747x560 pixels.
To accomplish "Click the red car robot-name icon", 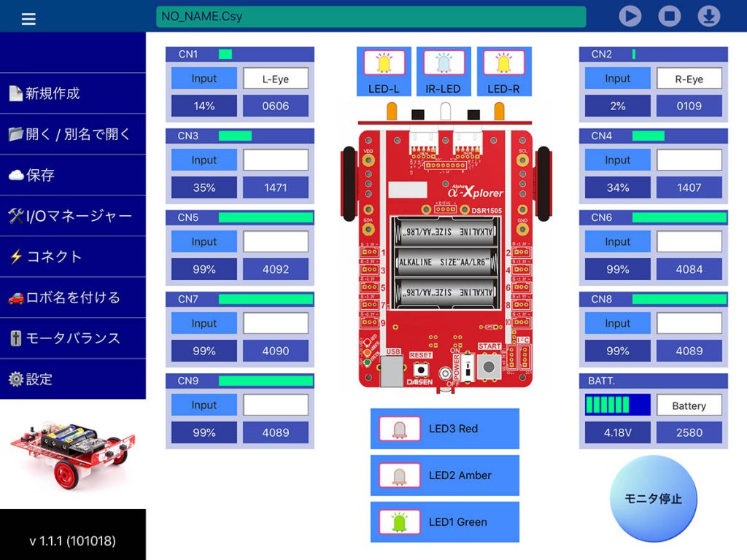I will point(16,298).
